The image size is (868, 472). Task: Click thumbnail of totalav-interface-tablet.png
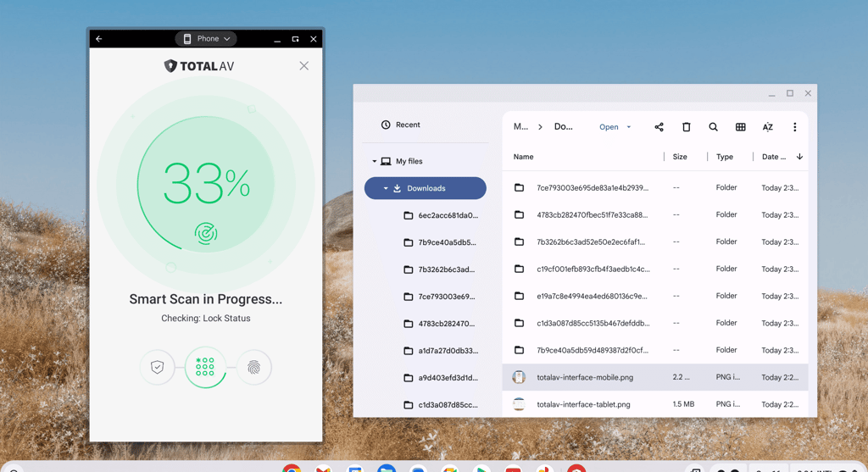coord(519,404)
